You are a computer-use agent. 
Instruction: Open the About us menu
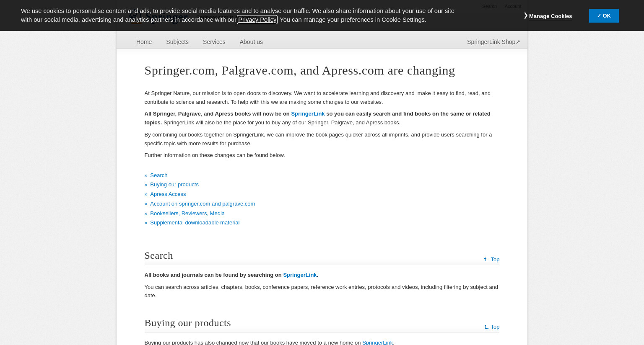point(251,42)
